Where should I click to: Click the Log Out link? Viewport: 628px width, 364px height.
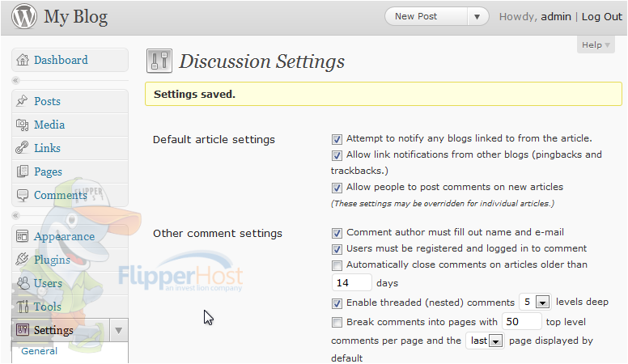602,17
